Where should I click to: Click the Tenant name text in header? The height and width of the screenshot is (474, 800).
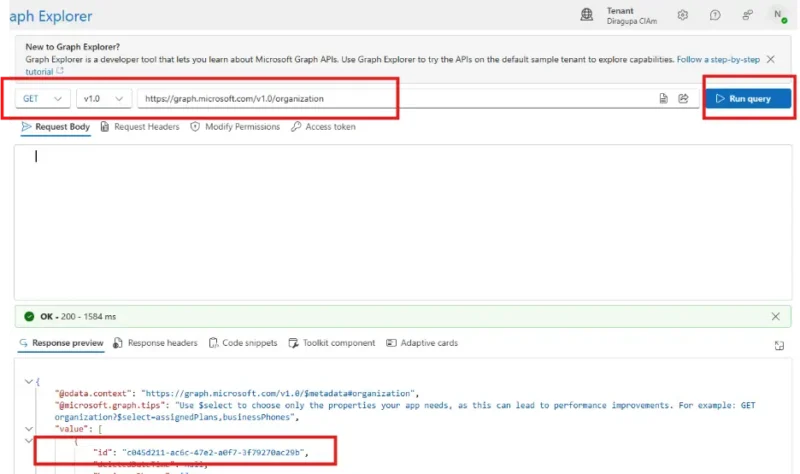point(632,21)
